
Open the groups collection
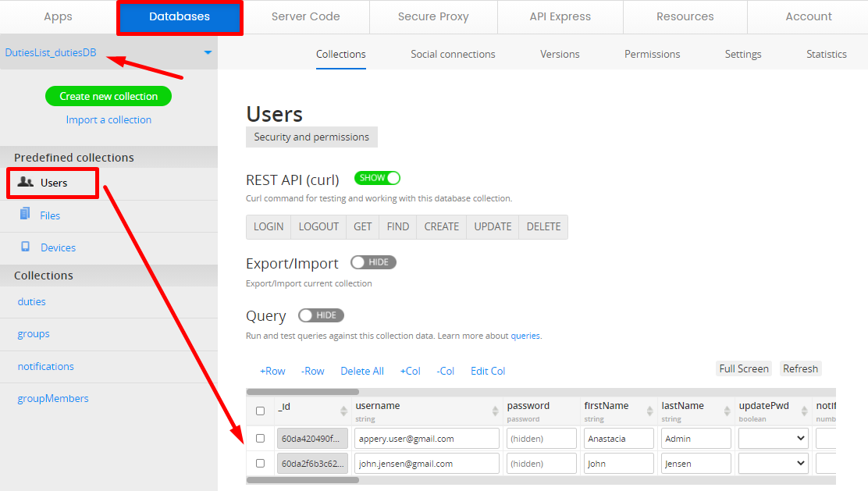(x=34, y=334)
